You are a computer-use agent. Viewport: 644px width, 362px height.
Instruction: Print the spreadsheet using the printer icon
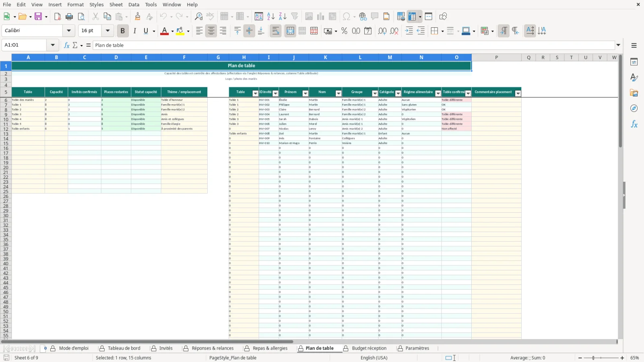coord(69,16)
